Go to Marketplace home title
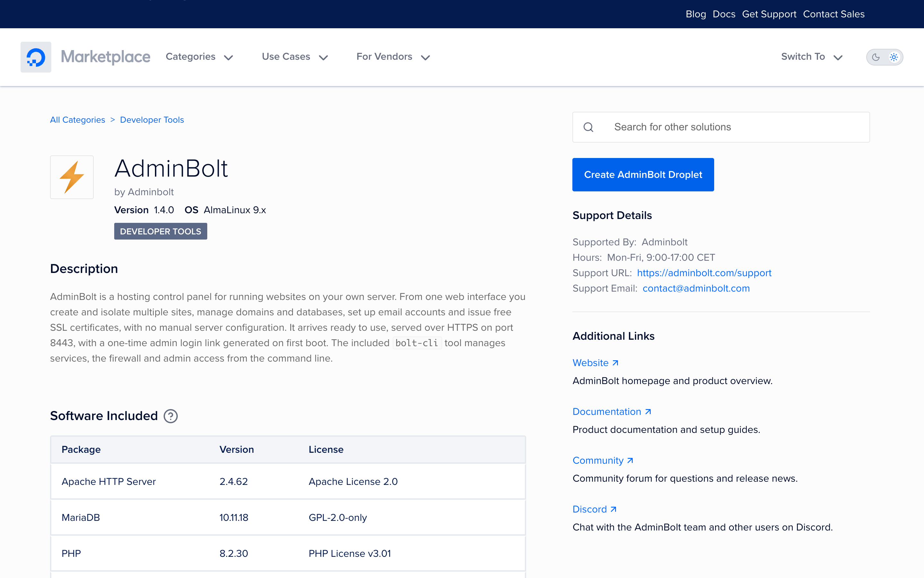The height and width of the screenshot is (578, 924). [106, 57]
